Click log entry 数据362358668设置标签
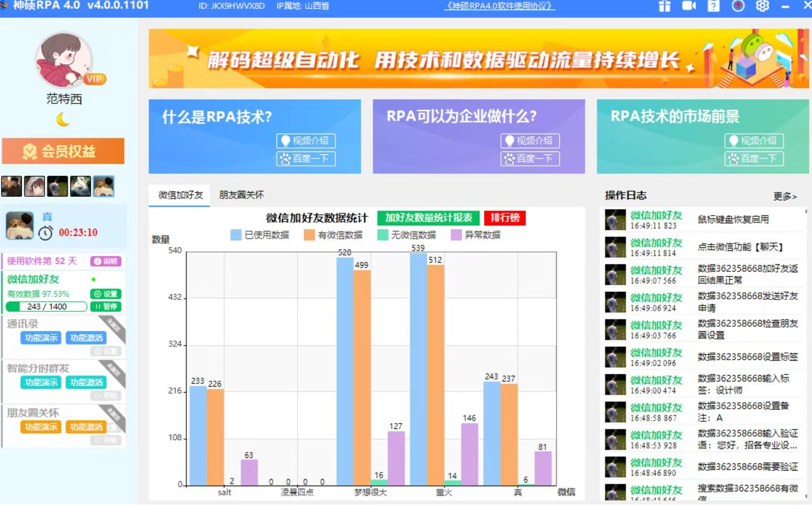The width and height of the screenshot is (812, 505). tap(748, 357)
